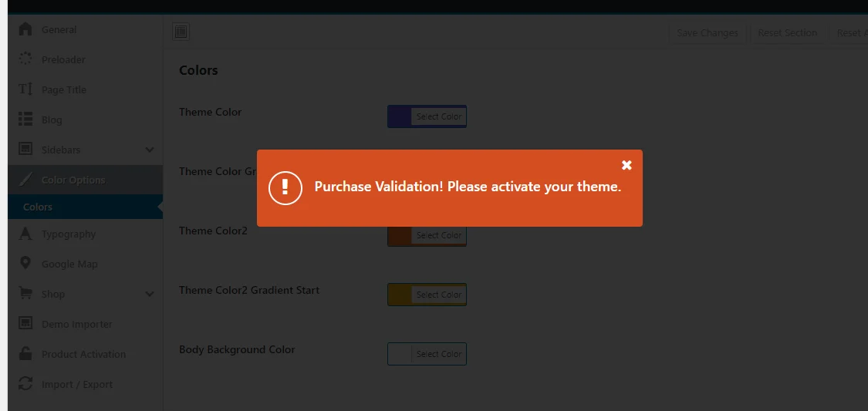The height and width of the screenshot is (411, 868).
Task: Open the Preloader settings section
Action: coord(85,59)
